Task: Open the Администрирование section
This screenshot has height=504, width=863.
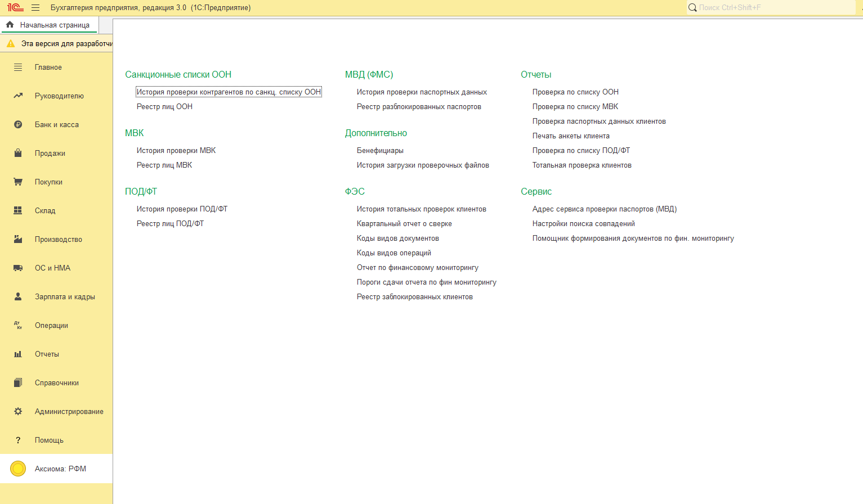Action: (56, 412)
